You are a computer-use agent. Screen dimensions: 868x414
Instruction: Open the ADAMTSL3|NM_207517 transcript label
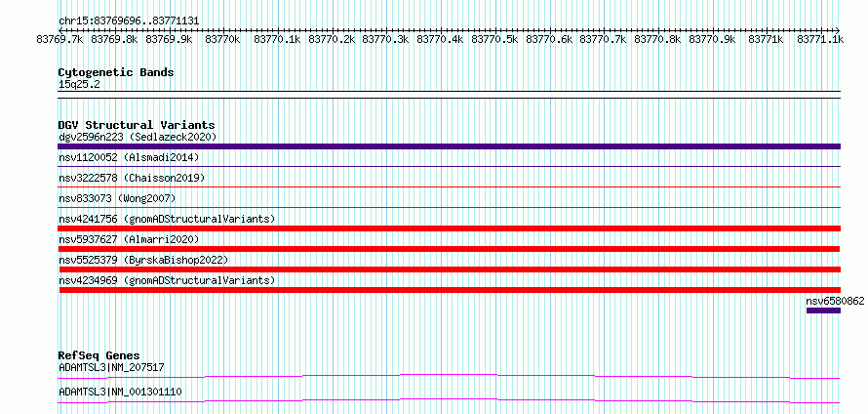(x=111, y=367)
